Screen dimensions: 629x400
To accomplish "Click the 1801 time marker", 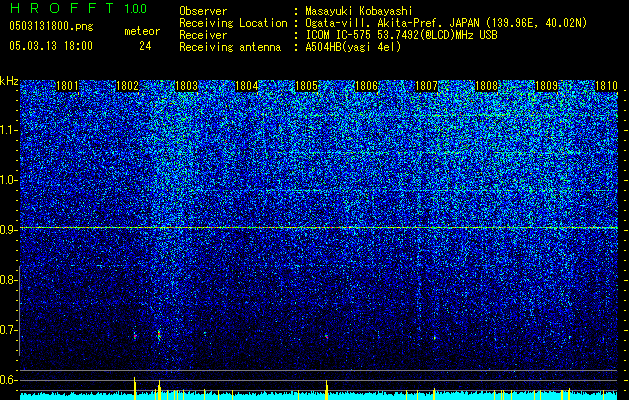I will 67,86.
